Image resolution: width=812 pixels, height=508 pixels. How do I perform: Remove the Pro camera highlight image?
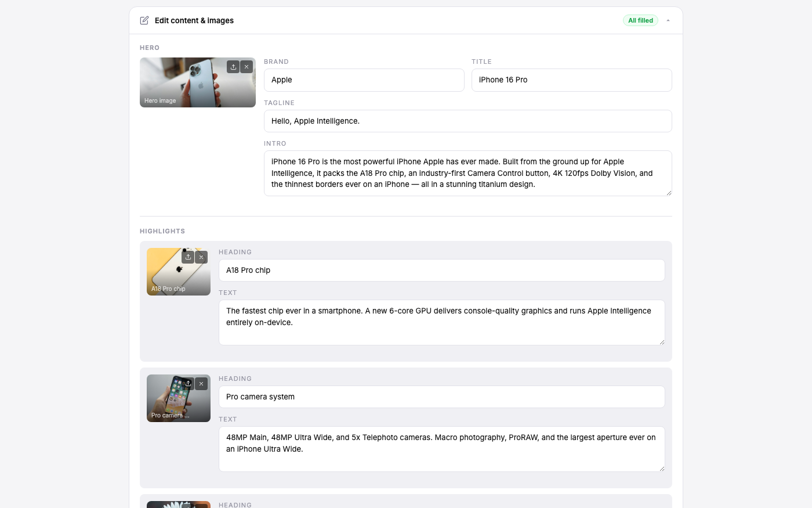pyautogui.click(x=201, y=384)
